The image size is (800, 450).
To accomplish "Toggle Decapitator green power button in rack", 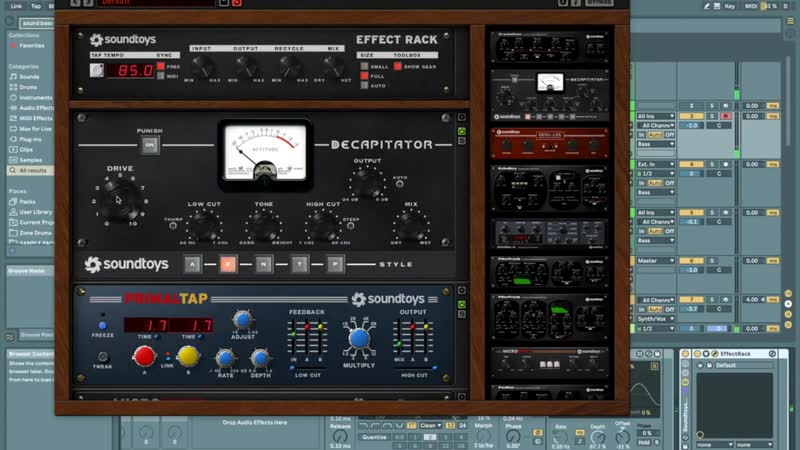I will click(462, 131).
